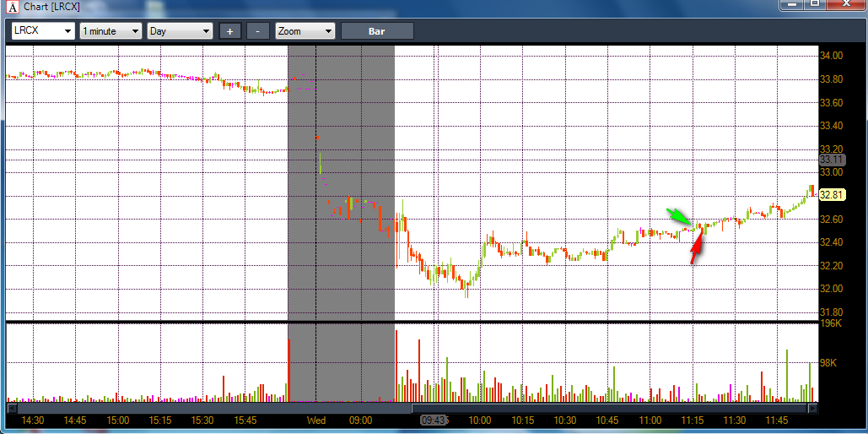This screenshot has width=868, height=434.
Task: Close the chart window
Action: [845, 3]
